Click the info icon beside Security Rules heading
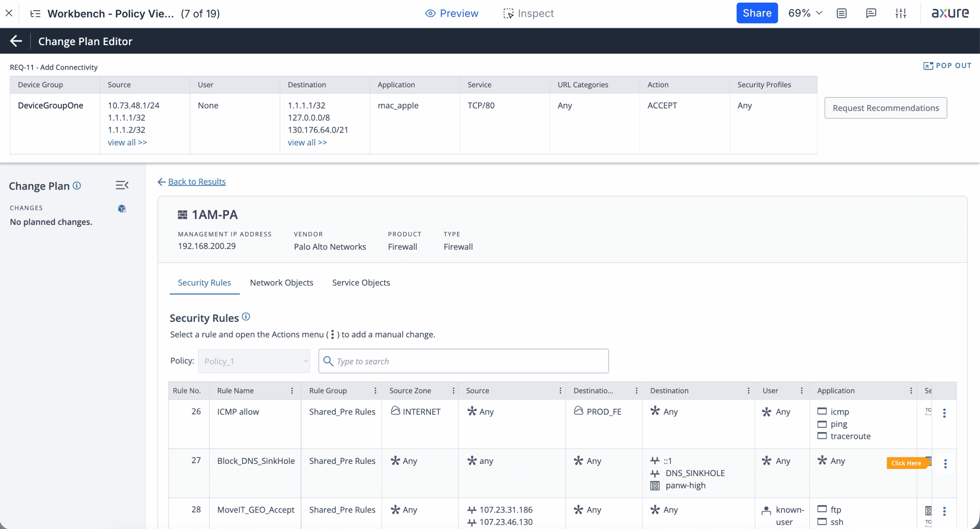 click(x=246, y=317)
